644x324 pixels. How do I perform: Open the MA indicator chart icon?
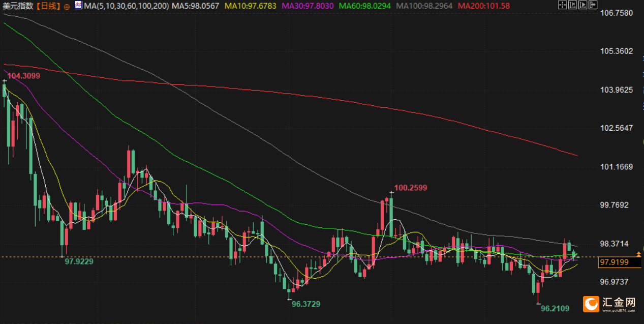(x=79, y=6)
